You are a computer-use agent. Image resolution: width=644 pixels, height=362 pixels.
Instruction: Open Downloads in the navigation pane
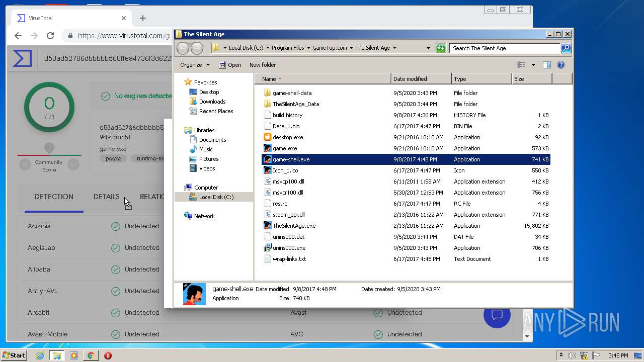(212, 102)
